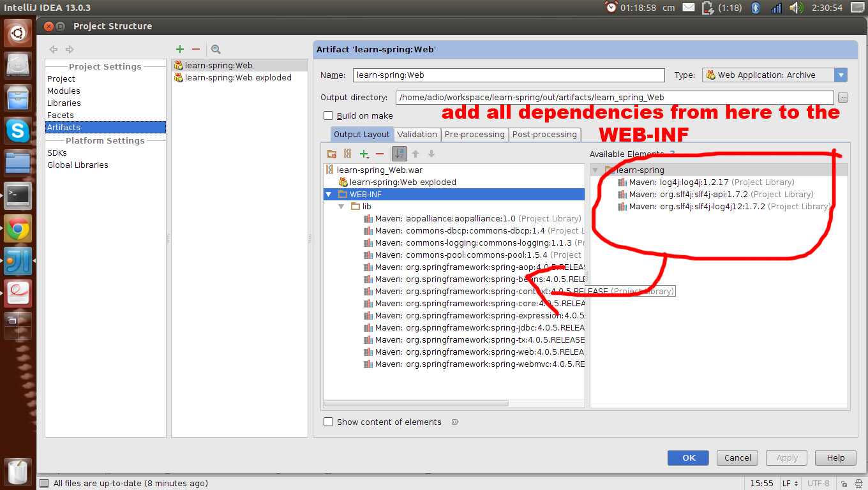Select the Output Layout tab
Viewport: 868px width, 490px height.
pos(361,134)
